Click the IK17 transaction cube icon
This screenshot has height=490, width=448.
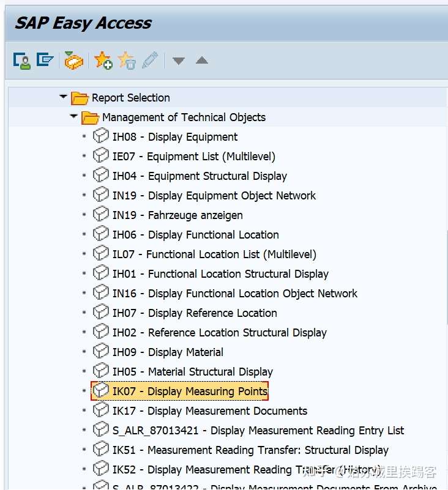100,410
